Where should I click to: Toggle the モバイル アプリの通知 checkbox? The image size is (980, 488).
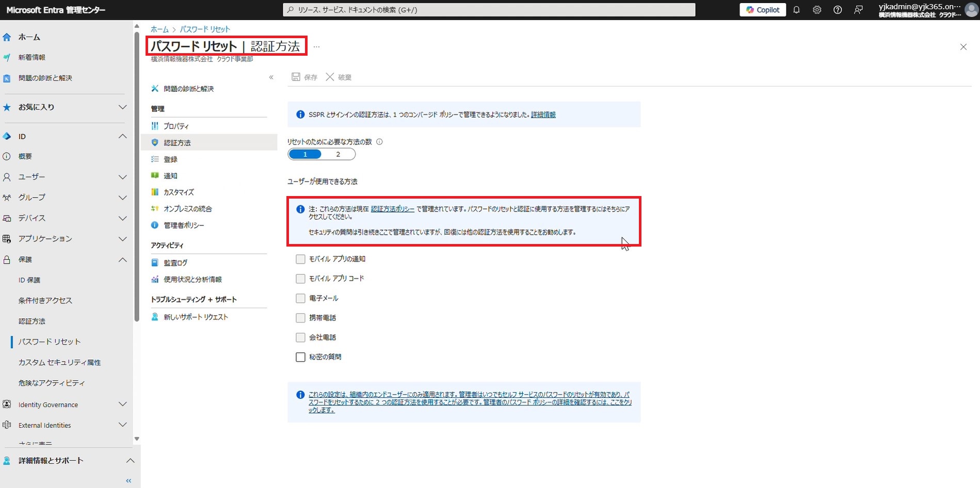tap(300, 259)
